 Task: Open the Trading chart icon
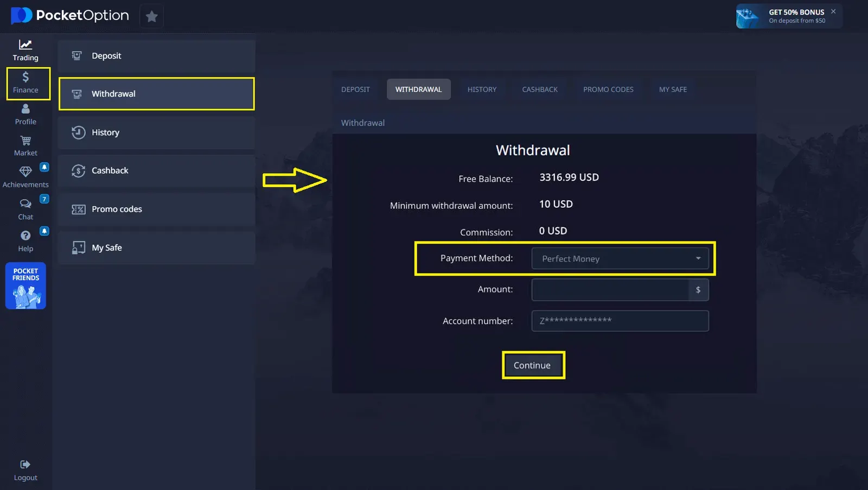point(25,45)
